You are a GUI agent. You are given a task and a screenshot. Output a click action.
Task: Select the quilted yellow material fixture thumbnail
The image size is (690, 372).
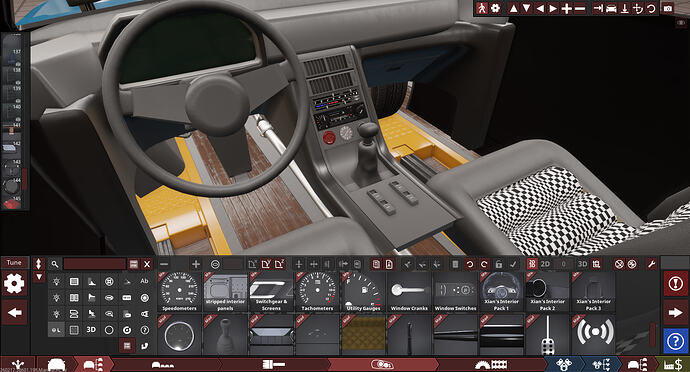pos(363,335)
